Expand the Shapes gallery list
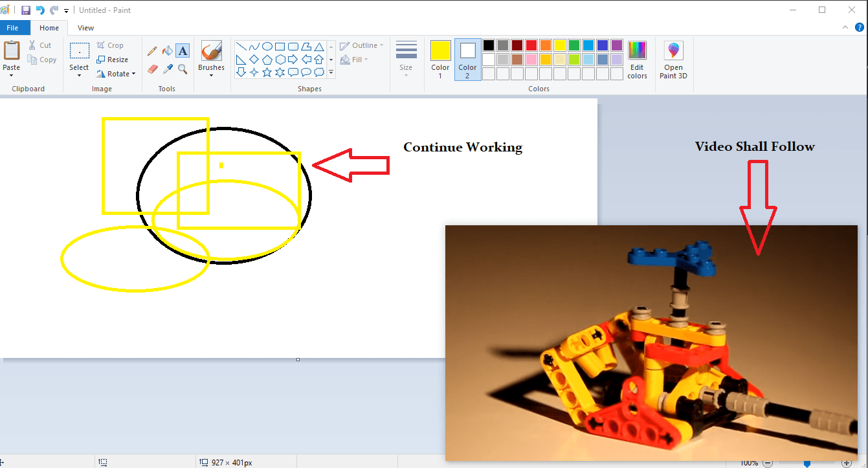 [331, 72]
